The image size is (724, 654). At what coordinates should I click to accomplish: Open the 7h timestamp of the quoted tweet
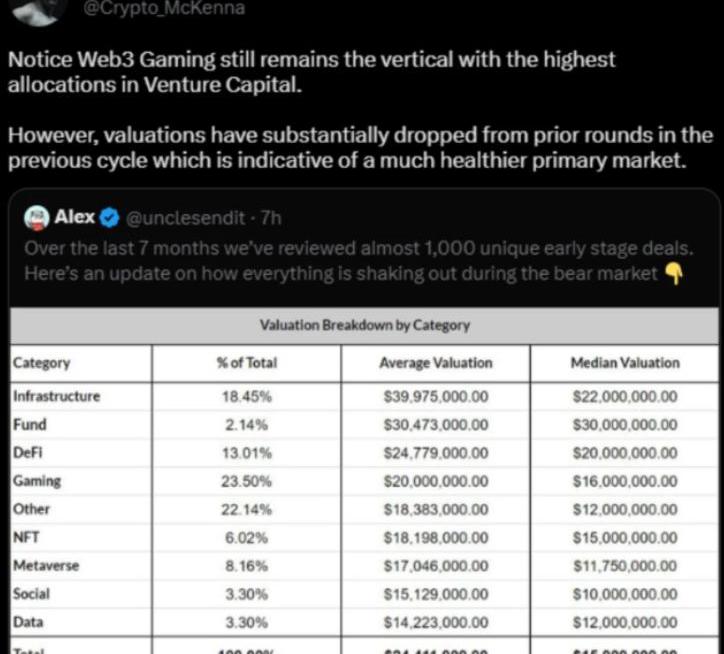coord(271,218)
